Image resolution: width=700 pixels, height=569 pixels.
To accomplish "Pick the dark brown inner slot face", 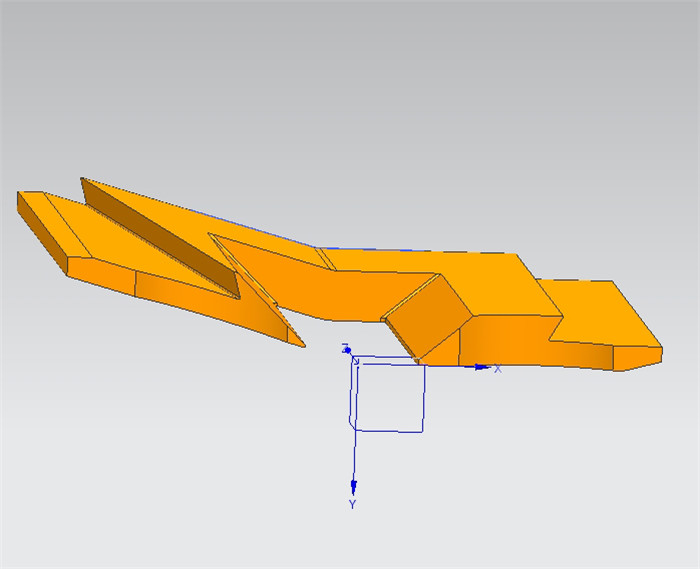I will 160,233.
